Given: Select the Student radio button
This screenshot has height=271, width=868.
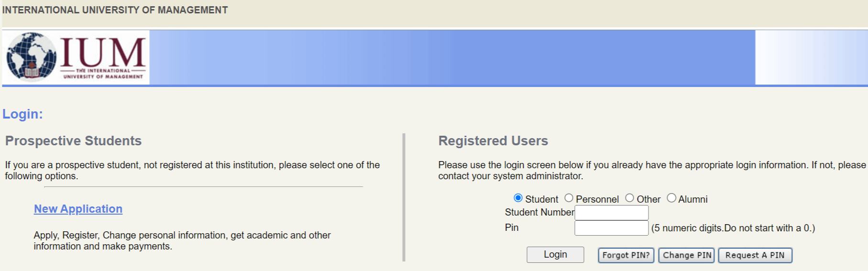Looking at the screenshot, I should click(518, 198).
